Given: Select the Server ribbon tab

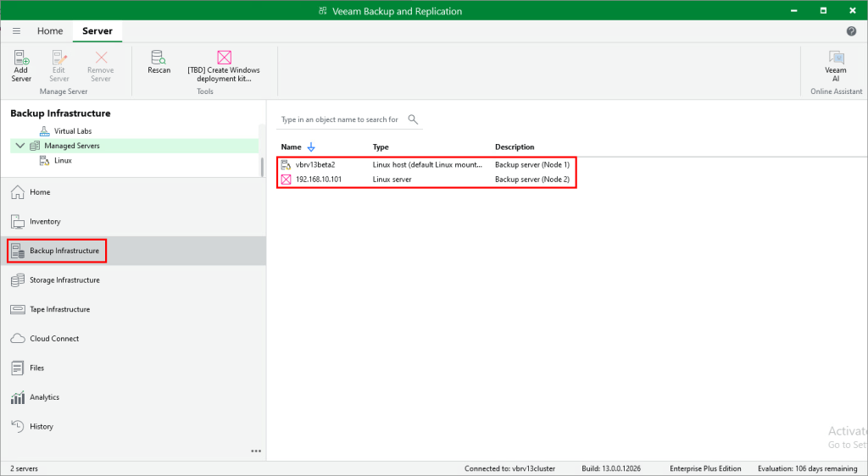Looking at the screenshot, I should [97, 31].
